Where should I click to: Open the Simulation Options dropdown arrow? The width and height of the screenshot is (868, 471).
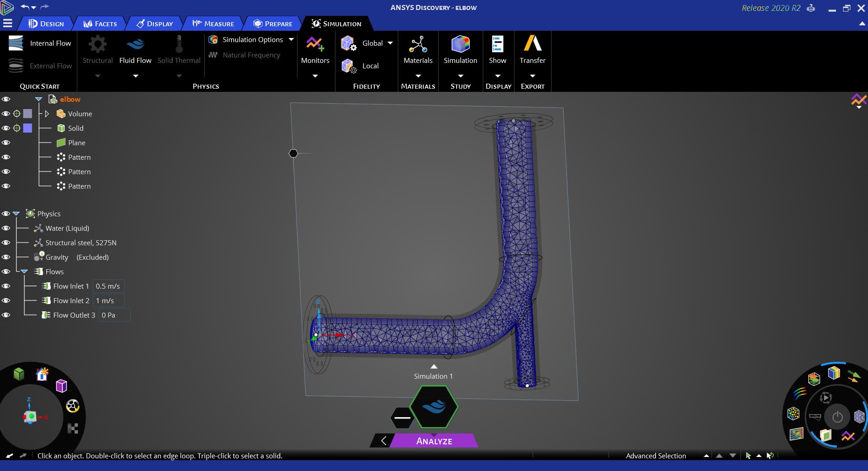291,40
